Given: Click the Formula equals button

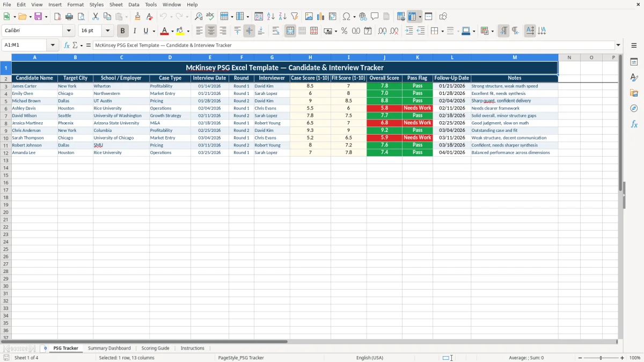Looking at the screenshot, I should tap(89, 45).
